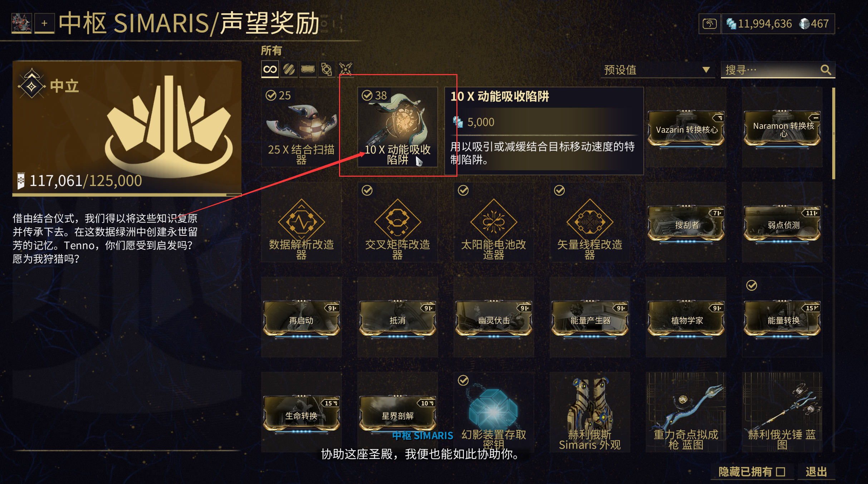Select the crossed-lines fifth category filter icon
868x484 pixels.
[345, 69]
